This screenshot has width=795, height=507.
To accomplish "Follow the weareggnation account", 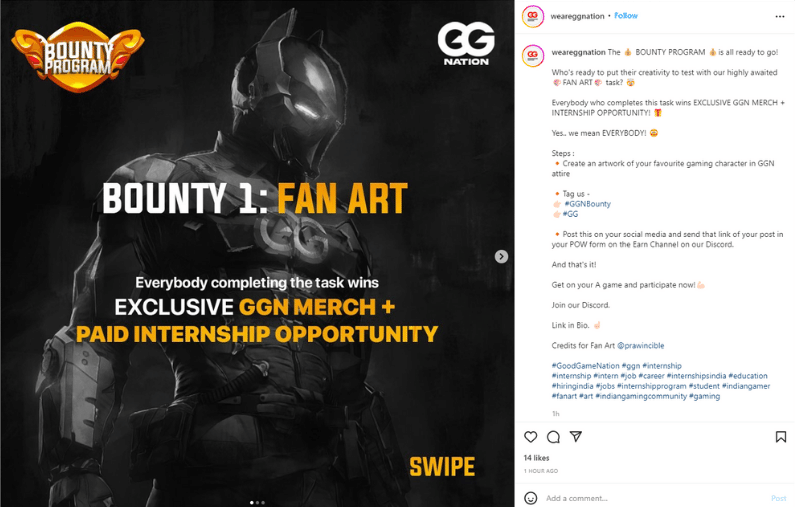I will click(x=626, y=16).
